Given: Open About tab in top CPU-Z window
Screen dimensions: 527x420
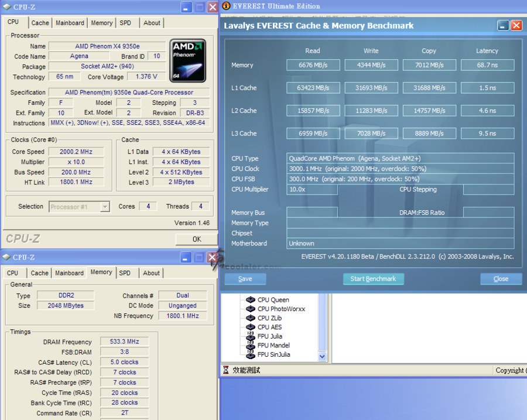Looking at the screenshot, I should 152,23.
